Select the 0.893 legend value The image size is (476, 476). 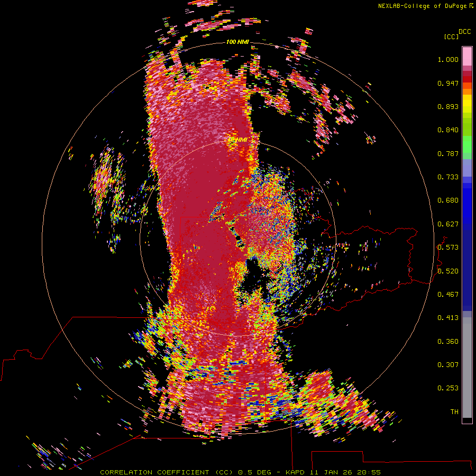(x=448, y=106)
